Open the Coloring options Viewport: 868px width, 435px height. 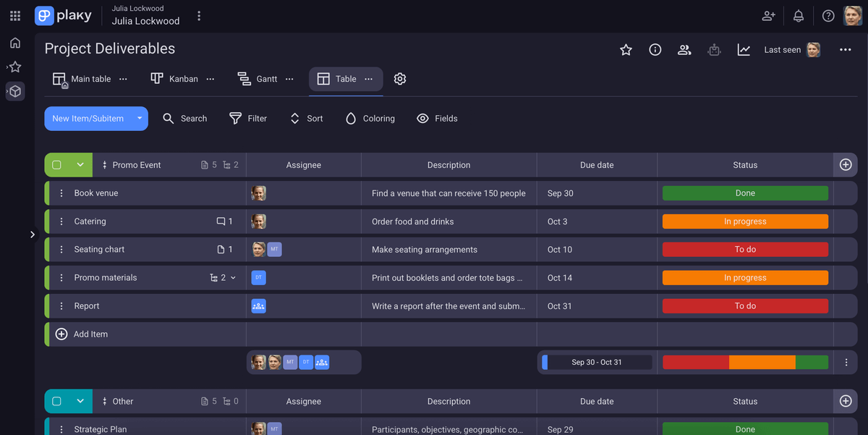point(369,118)
